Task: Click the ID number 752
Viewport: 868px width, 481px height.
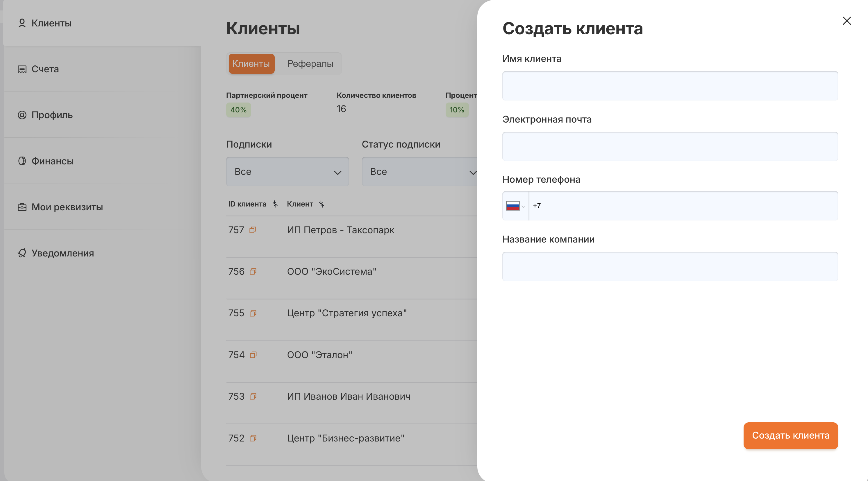Action: pos(236,438)
